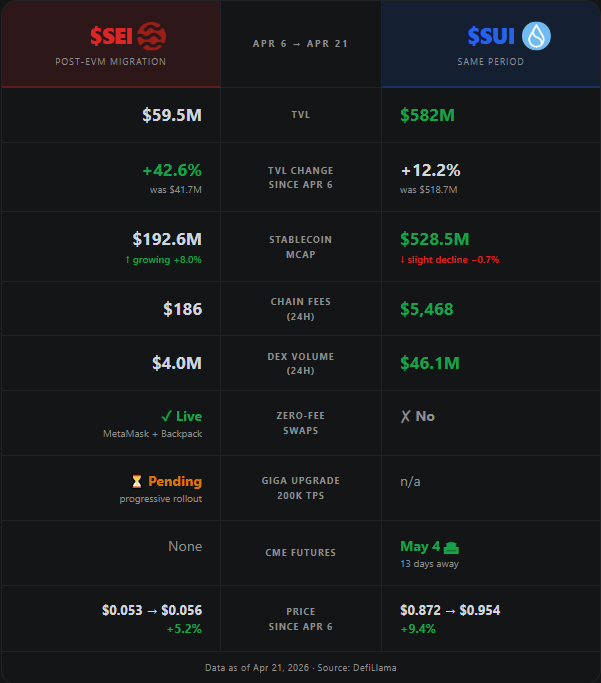Click the 'MetaMask + Backpack' note
This screenshot has height=683, width=601.
(x=152, y=434)
